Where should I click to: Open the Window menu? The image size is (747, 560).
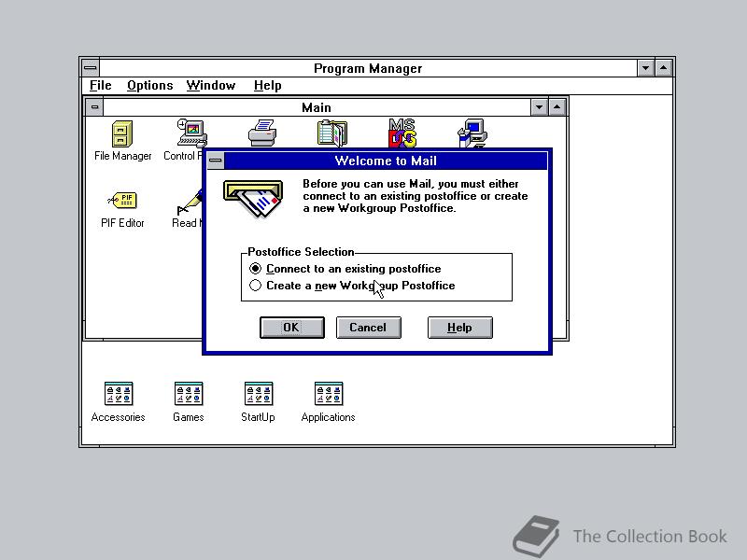pos(211,86)
